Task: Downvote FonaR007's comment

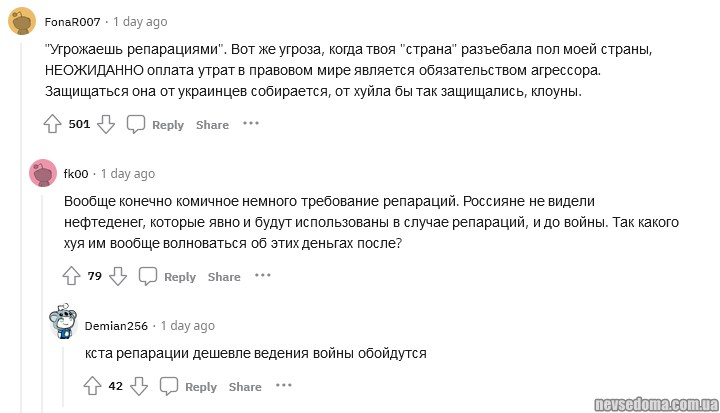Action: coord(106,124)
